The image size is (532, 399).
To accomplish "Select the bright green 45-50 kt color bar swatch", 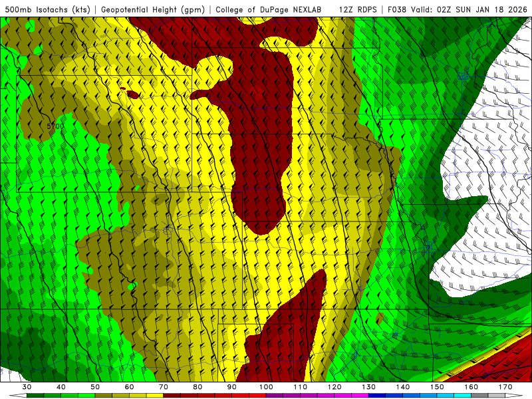I will [x=86, y=396].
